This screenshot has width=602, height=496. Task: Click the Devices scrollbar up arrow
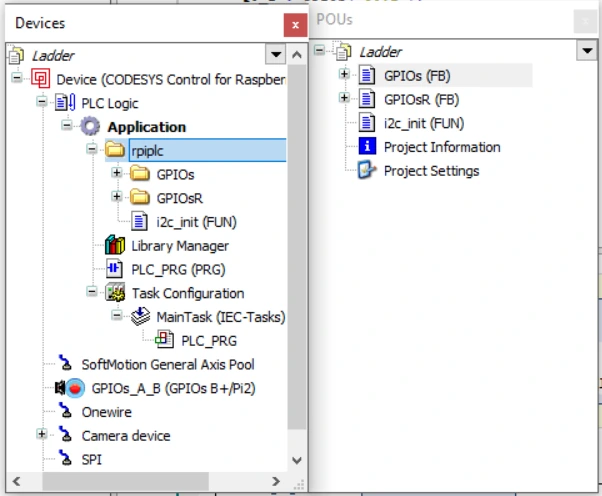(296, 55)
